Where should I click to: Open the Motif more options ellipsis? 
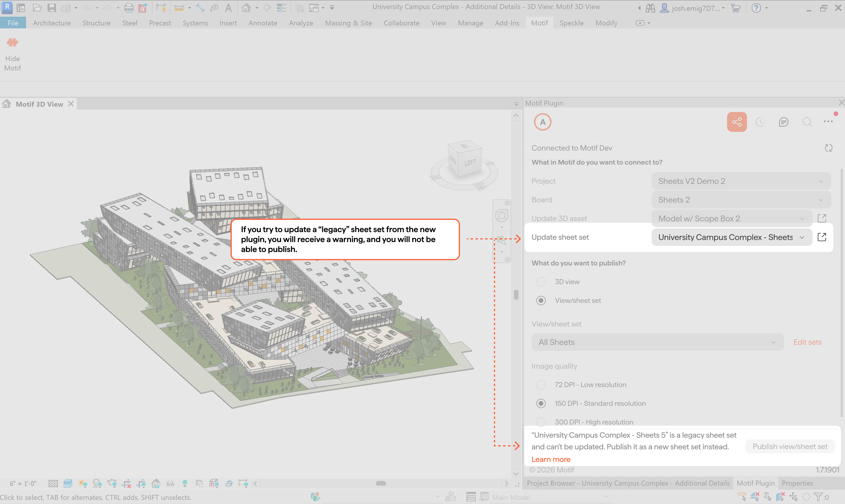point(828,121)
